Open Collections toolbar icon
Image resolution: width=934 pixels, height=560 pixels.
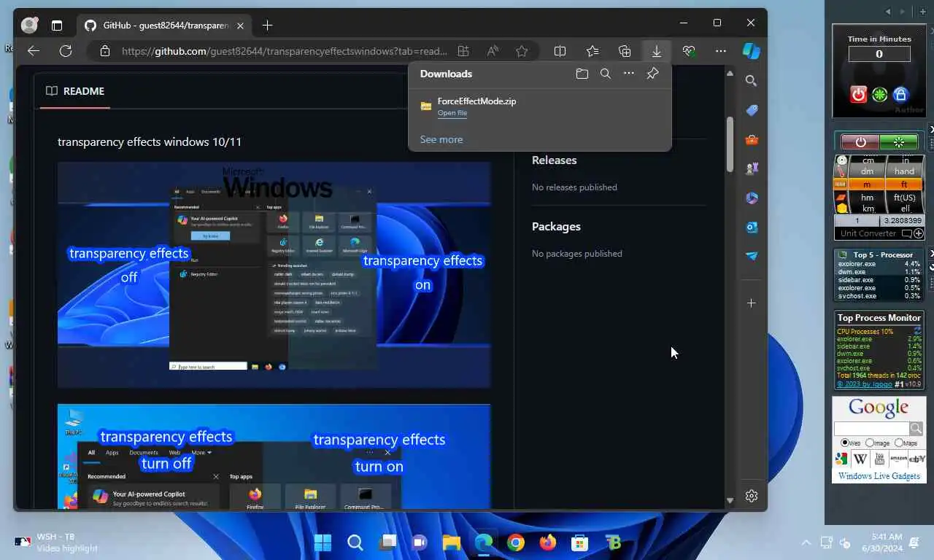(625, 51)
